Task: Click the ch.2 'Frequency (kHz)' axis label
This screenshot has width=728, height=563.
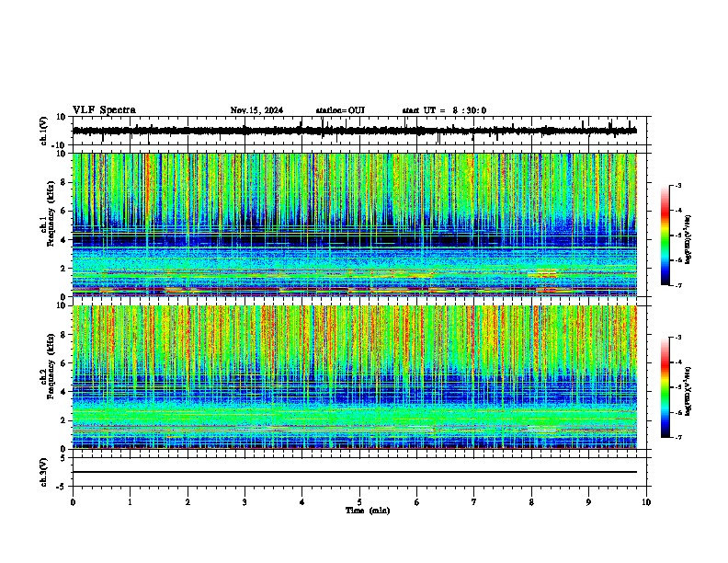Action: 51,366
